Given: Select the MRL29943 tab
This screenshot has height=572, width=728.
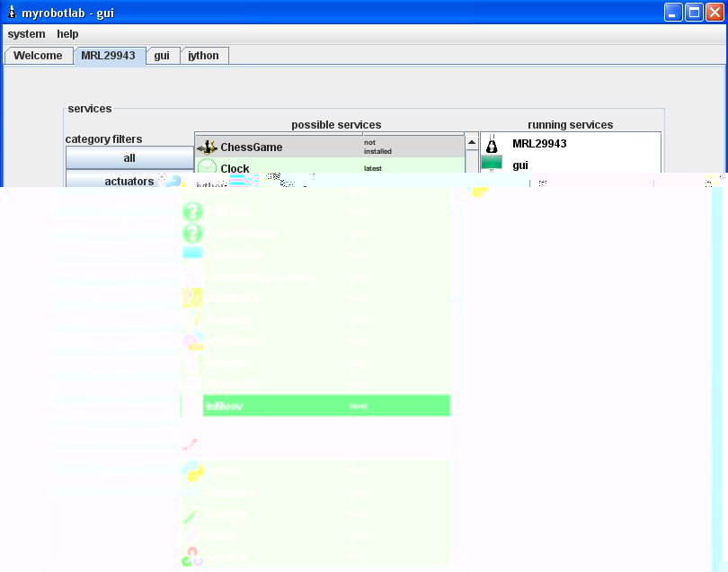Looking at the screenshot, I should point(108,56).
